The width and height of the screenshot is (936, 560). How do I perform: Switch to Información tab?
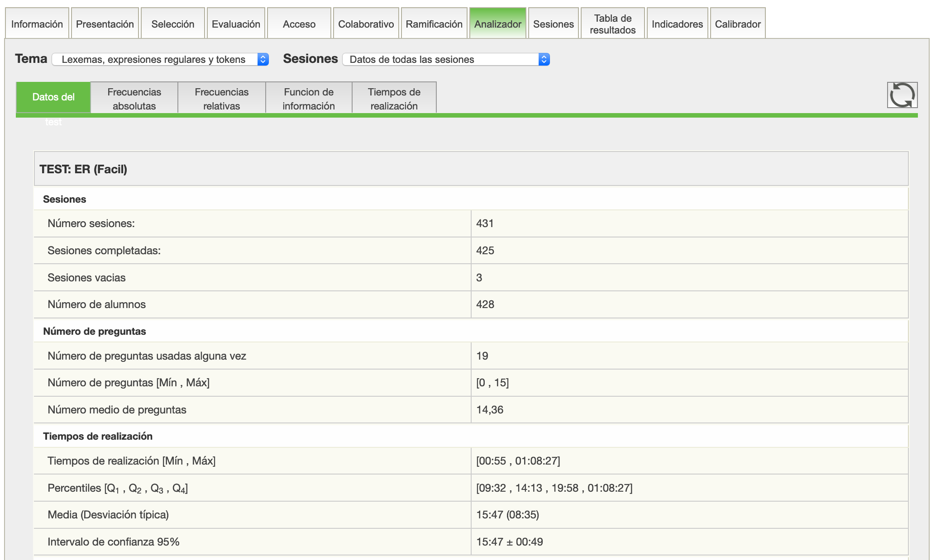(x=37, y=24)
